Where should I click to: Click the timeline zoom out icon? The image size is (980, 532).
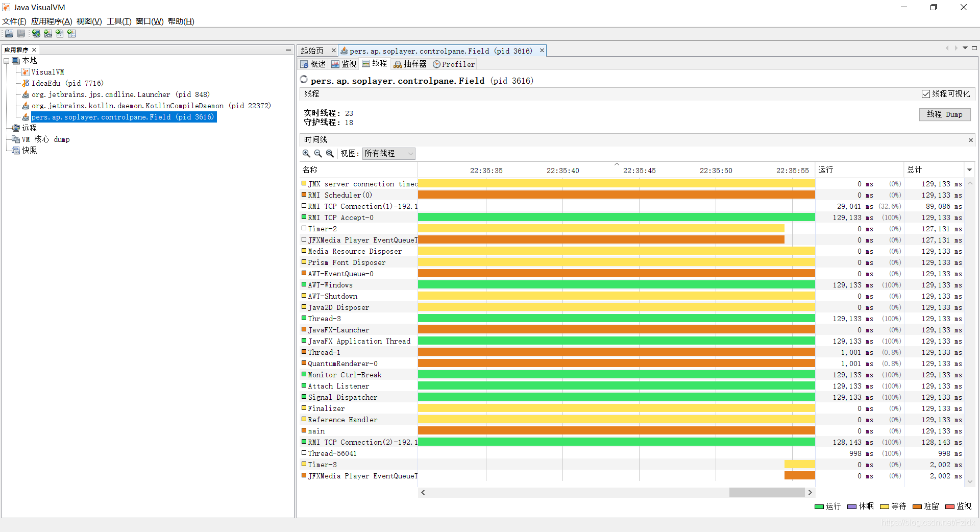coord(318,154)
